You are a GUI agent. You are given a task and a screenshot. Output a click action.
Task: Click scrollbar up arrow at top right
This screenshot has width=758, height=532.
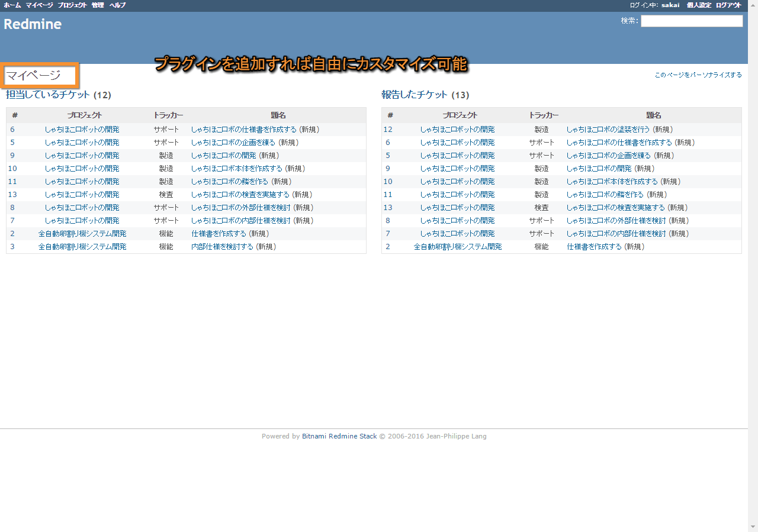(x=753, y=5)
